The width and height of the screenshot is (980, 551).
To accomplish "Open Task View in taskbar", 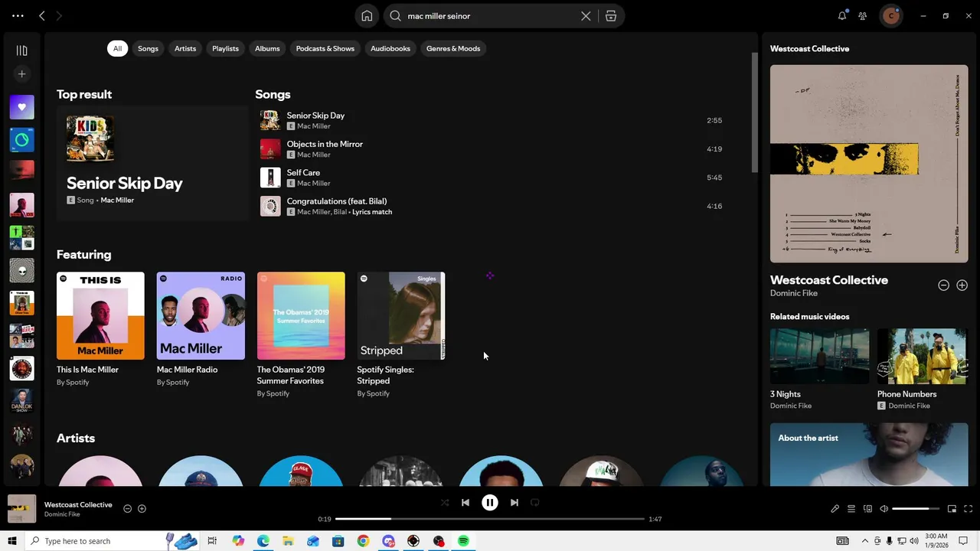I will [x=212, y=541].
